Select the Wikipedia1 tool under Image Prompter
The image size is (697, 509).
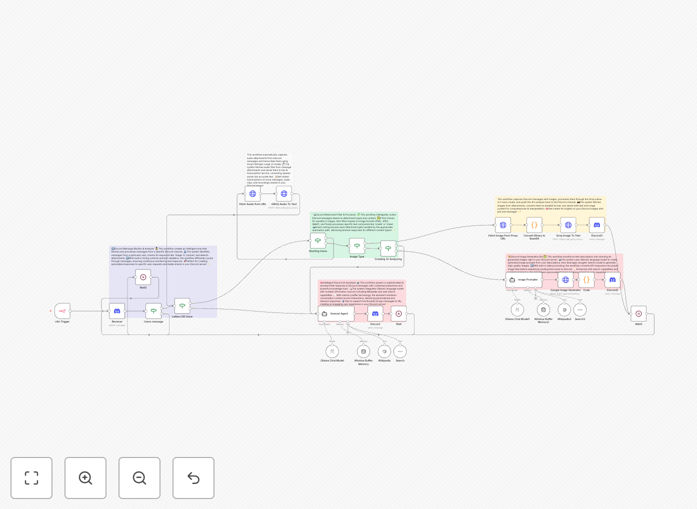(x=564, y=309)
